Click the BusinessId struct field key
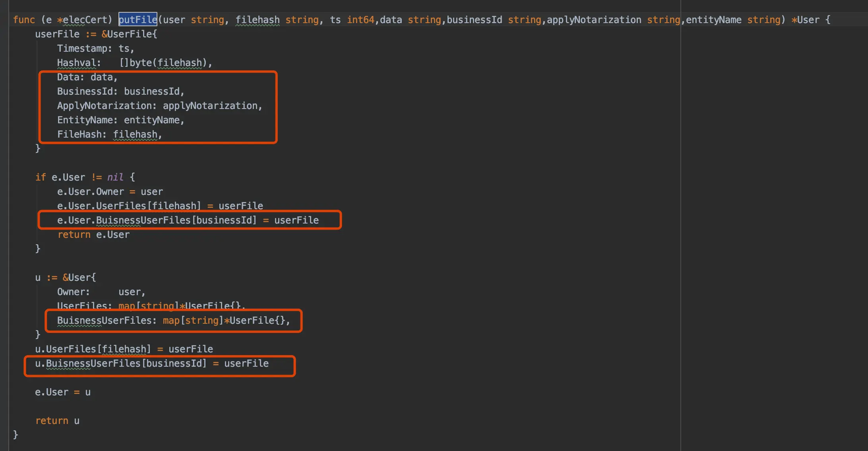Viewport: 868px width, 451px height. 85,91
